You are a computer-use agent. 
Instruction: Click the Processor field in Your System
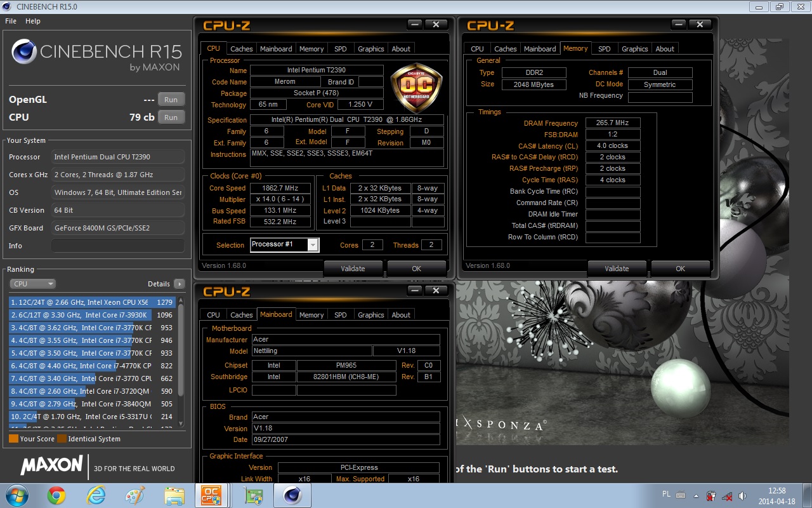click(118, 157)
